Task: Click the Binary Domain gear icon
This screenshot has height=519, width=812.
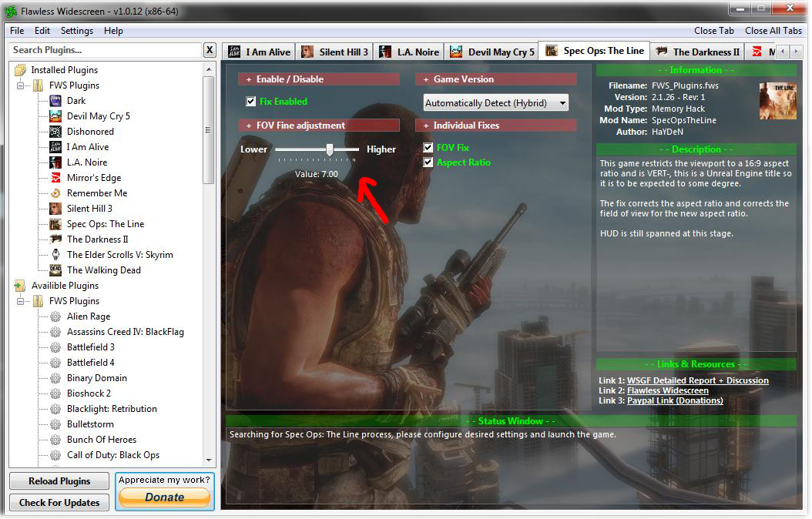Action: point(55,378)
